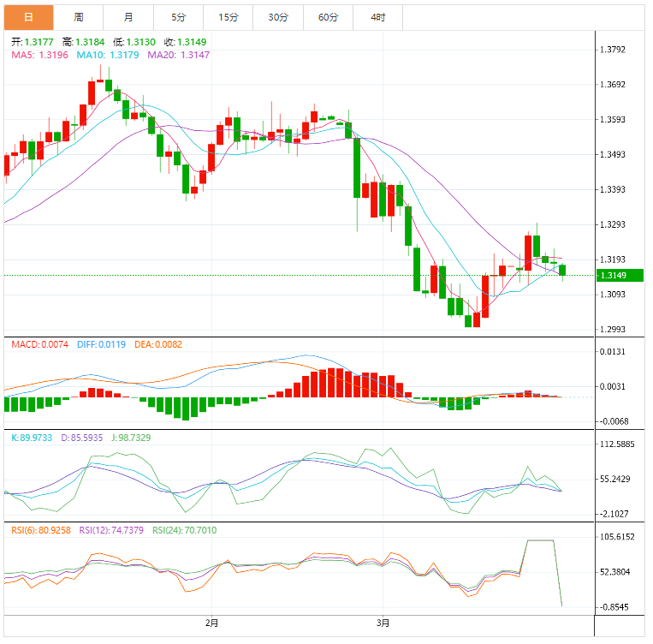Viewport: 653px width, 644px height.
Task: Click the K: 89.9733 KDJ value
Action: pos(32,438)
